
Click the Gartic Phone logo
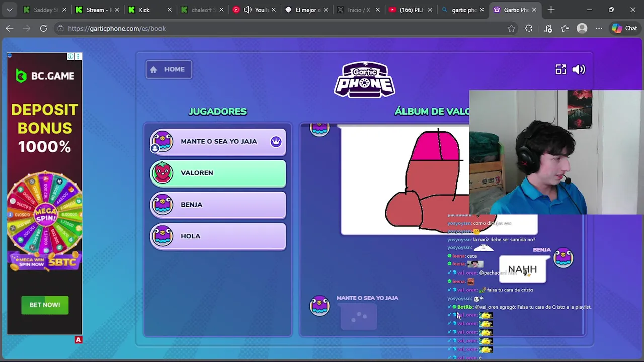coord(365,79)
